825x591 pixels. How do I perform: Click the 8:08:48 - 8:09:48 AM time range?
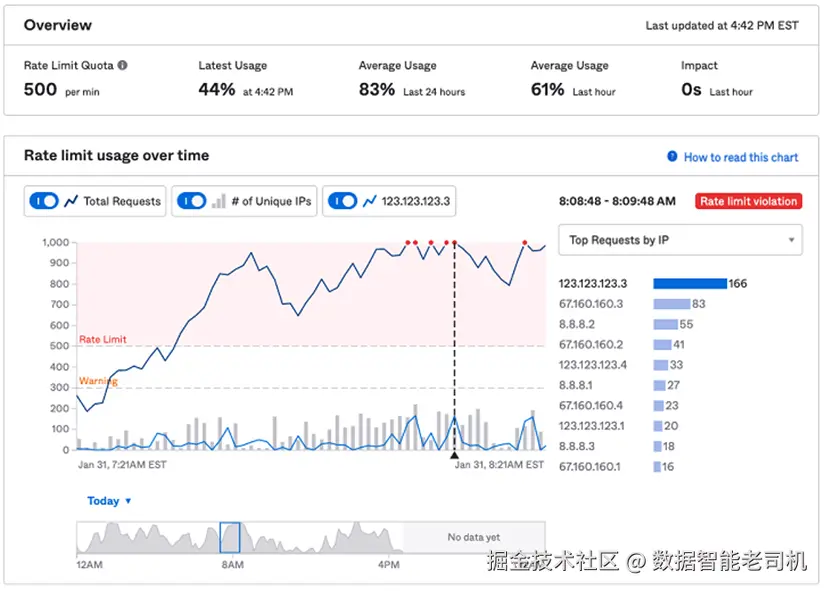[617, 201]
